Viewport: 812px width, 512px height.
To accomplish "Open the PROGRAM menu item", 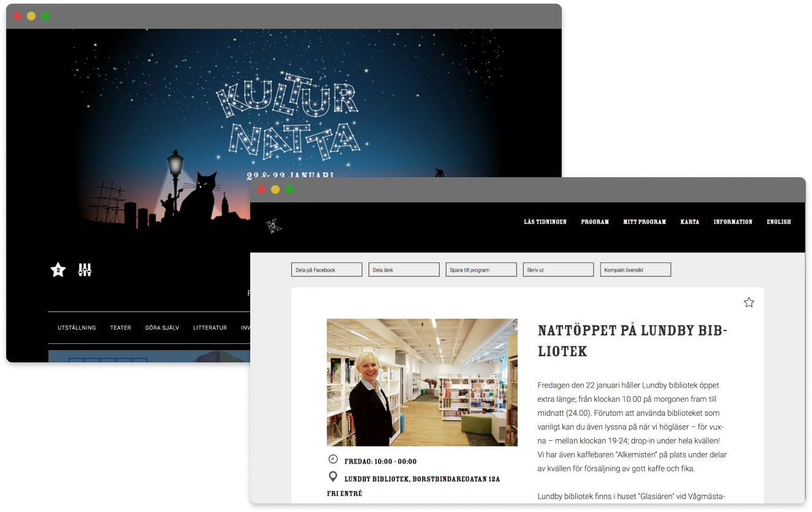I will [x=595, y=222].
